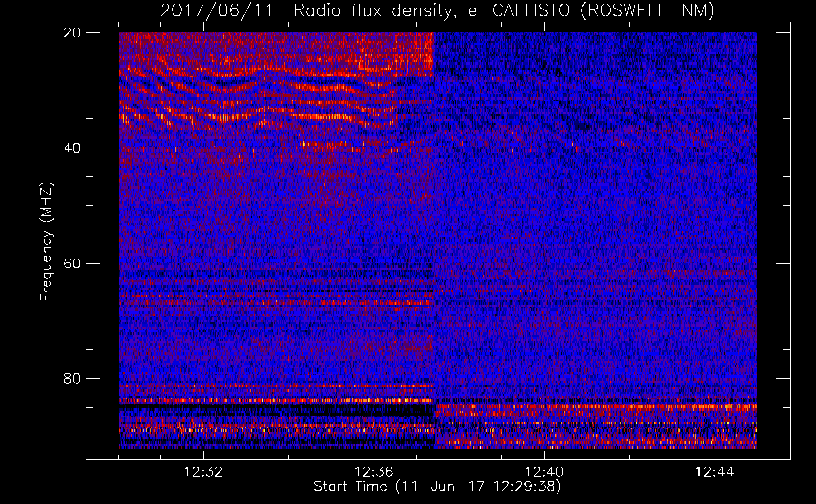Click the 12:44 time tick label

coord(715,472)
